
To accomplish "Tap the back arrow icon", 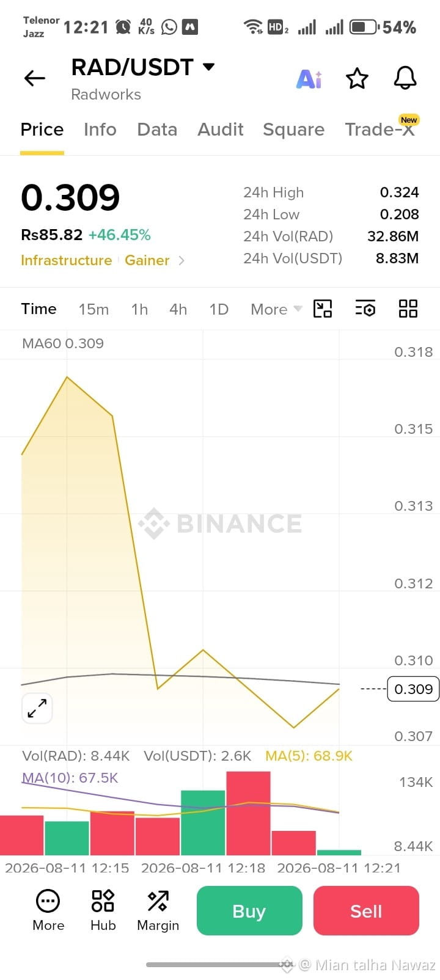I will [x=35, y=78].
